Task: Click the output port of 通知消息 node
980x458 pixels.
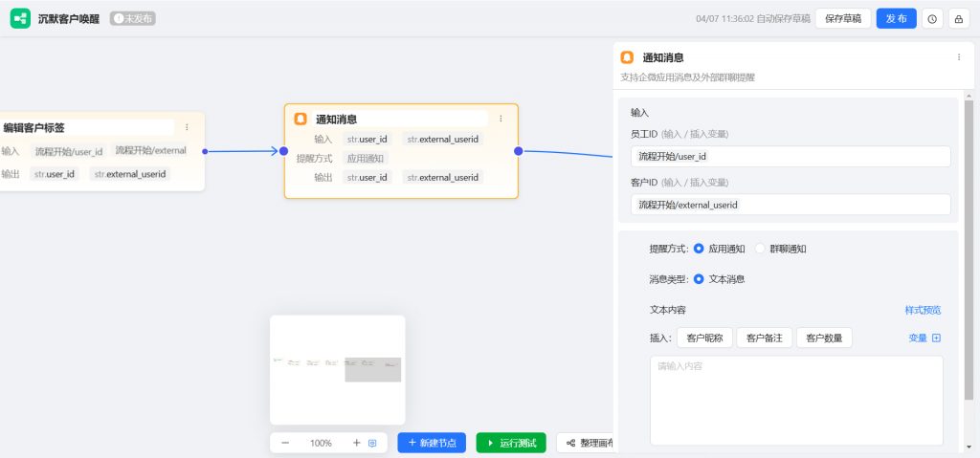Action: coord(518,151)
